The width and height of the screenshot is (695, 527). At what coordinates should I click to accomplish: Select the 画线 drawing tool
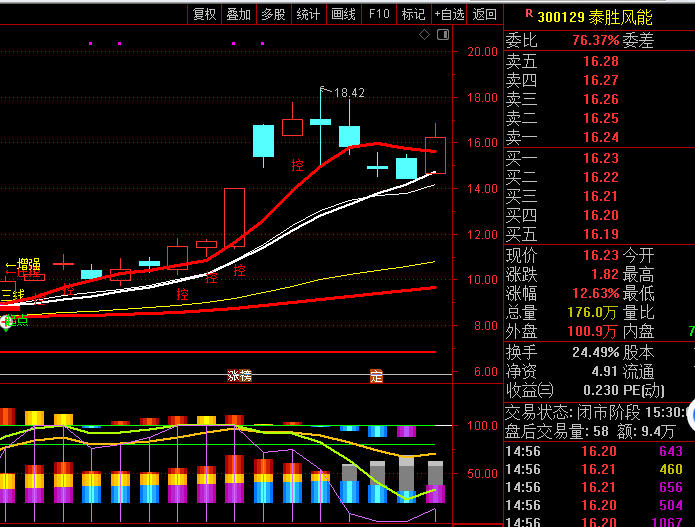[343, 14]
